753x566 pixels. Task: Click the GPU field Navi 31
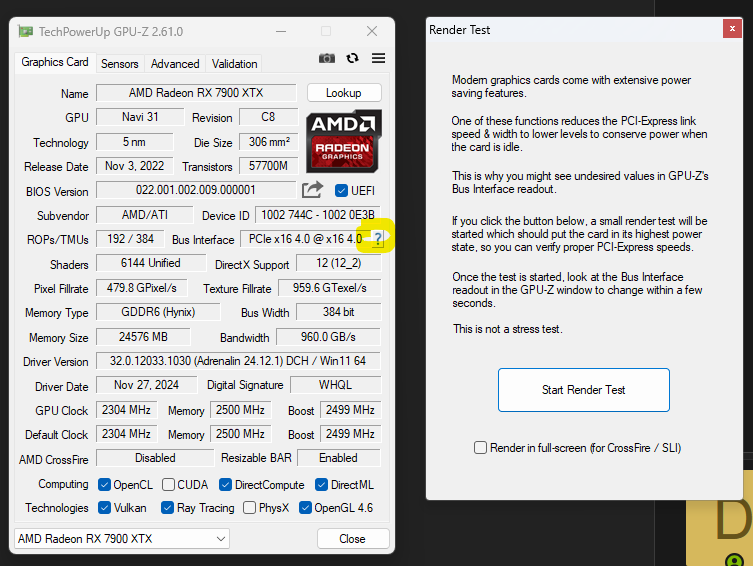[x=140, y=117]
